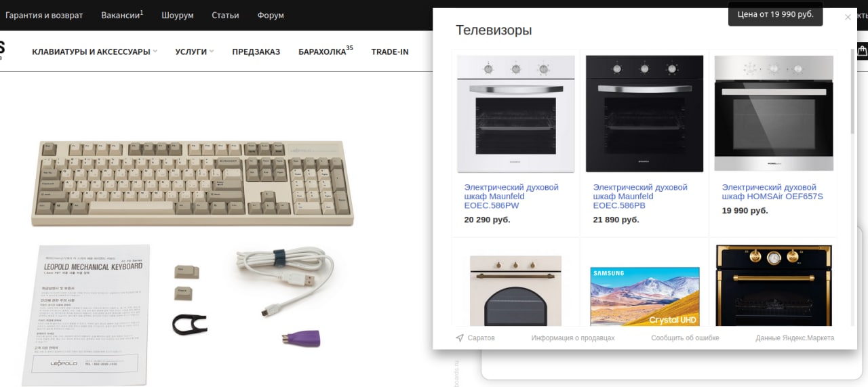The width and height of the screenshot is (868, 387).
Task: Select Samsung Crystal UHD TV thumbnail
Action: (x=644, y=296)
